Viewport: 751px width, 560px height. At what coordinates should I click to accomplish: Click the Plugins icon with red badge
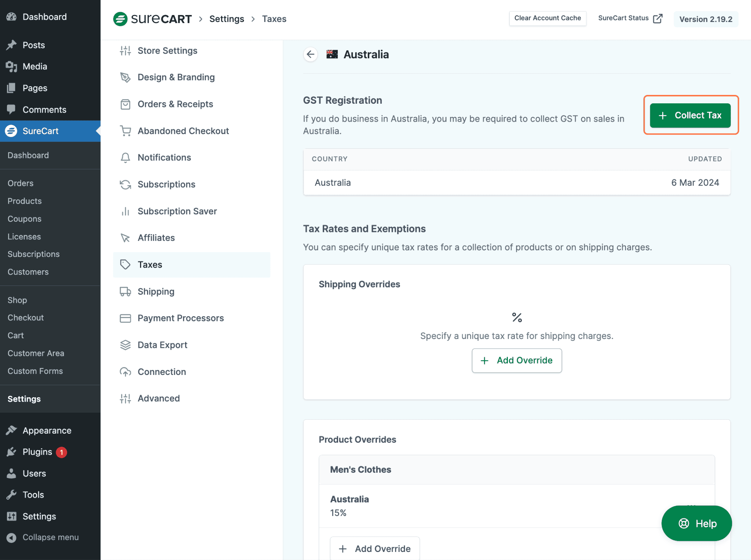(x=12, y=452)
